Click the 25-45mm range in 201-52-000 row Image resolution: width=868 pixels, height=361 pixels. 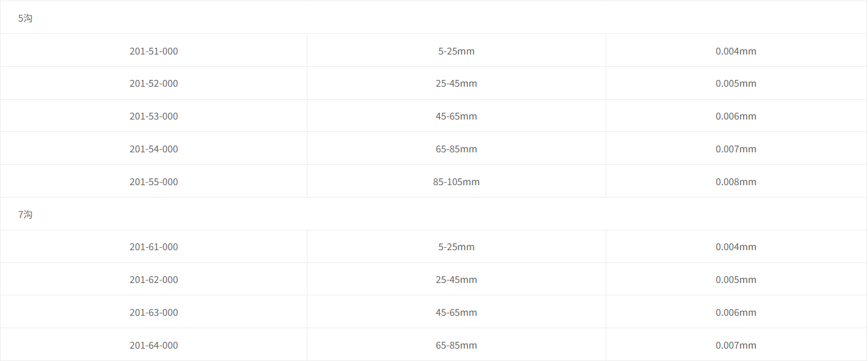pos(456,84)
